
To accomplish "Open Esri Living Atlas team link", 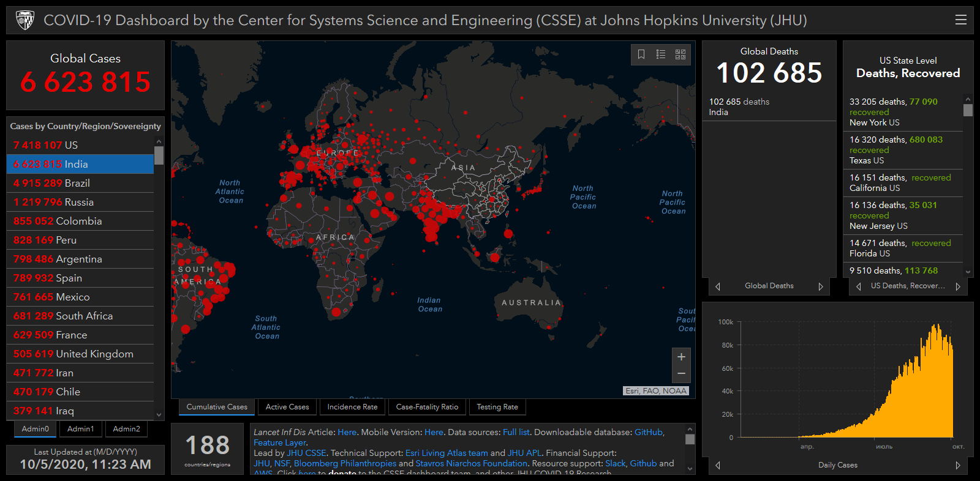I will click(x=447, y=453).
